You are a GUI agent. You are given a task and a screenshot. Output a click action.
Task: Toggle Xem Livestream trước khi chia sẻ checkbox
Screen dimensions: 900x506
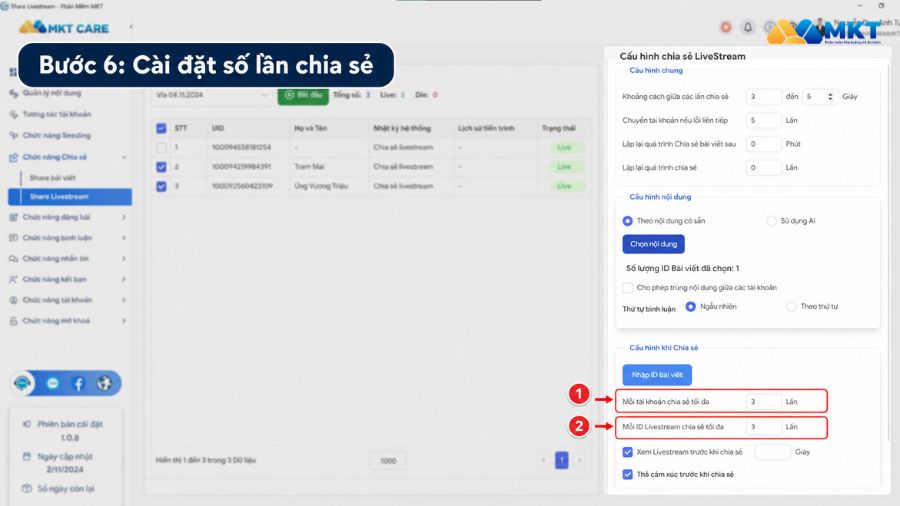627,452
